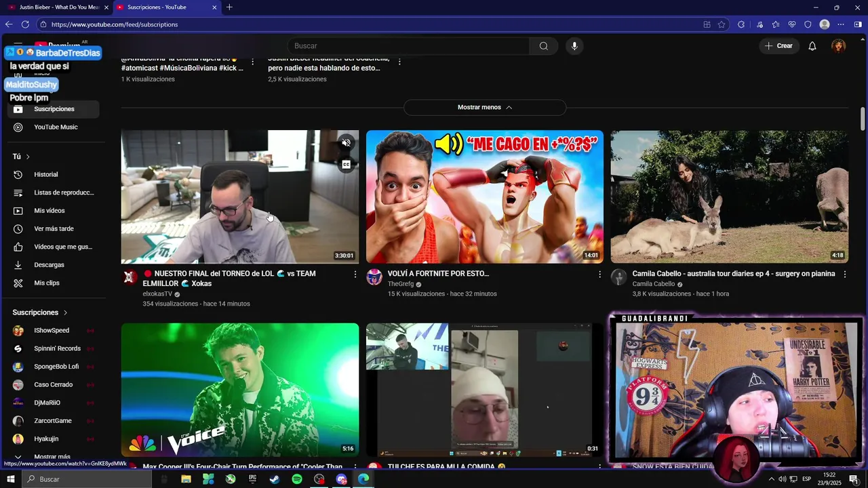Image resolution: width=868 pixels, height=488 pixels.
Task: Open options menu for Justin Bieber Coachella video
Action: tap(399, 62)
